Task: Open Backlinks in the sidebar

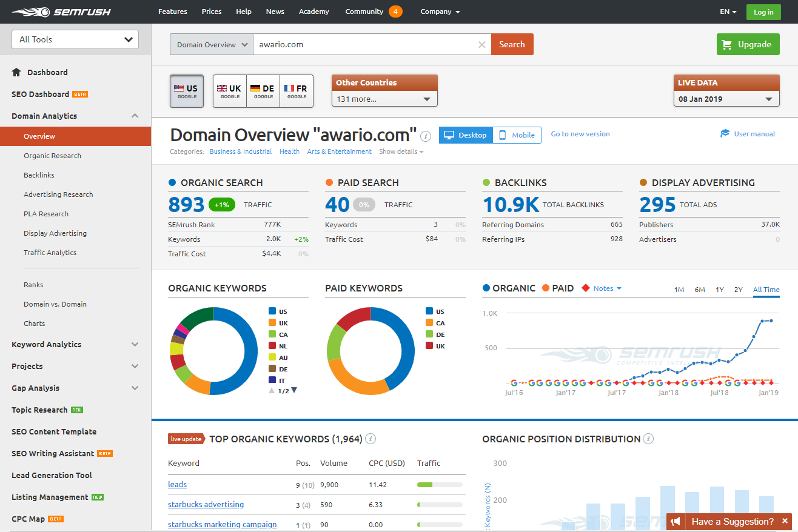Action: point(39,175)
